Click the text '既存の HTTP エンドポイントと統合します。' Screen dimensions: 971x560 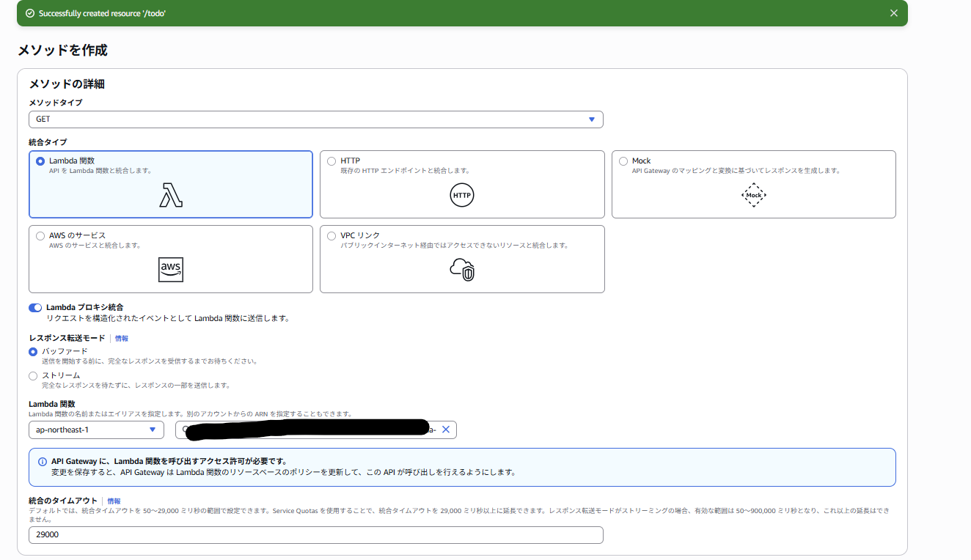pyautogui.click(x=406, y=171)
